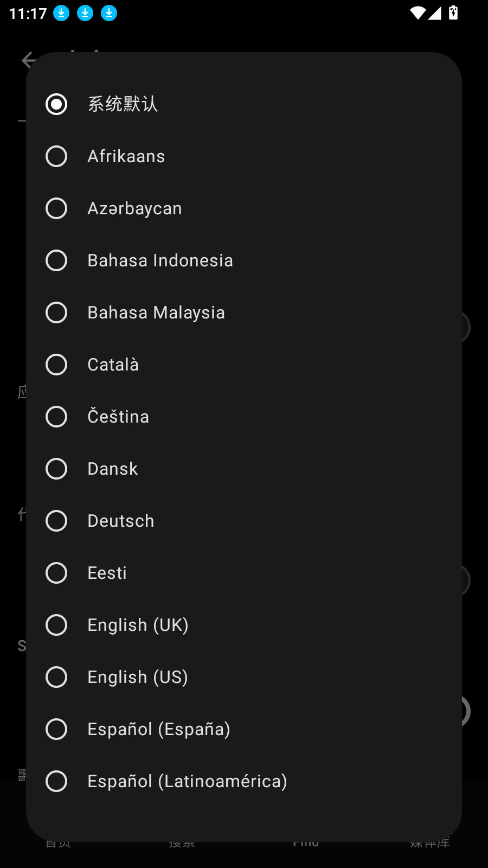Select Español (España) radio button
This screenshot has height=868, width=488.
[x=56, y=729]
